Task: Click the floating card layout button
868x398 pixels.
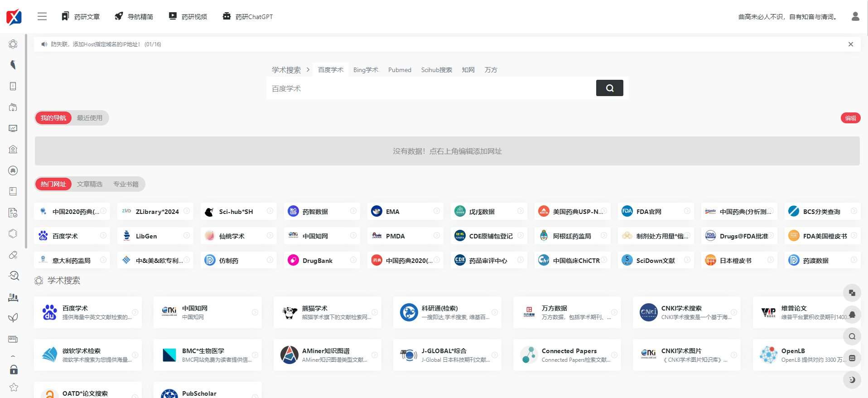Action: pyautogui.click(x=852, y=358)
